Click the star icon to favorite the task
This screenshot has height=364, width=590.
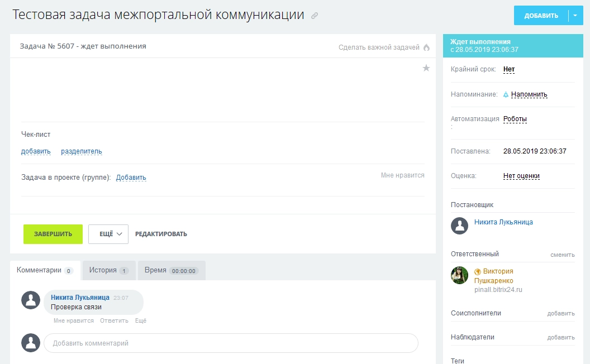click(426, 68)
